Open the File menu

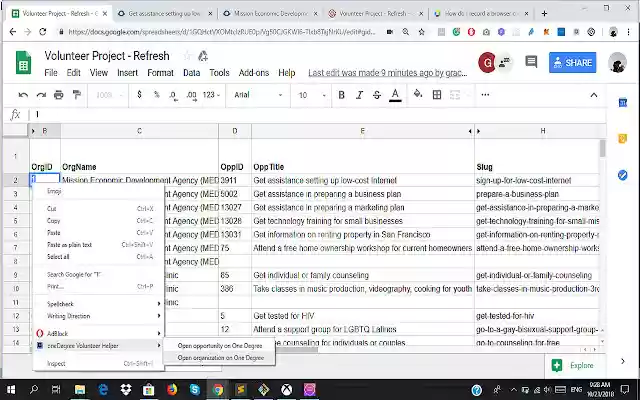tap(51, 73)
